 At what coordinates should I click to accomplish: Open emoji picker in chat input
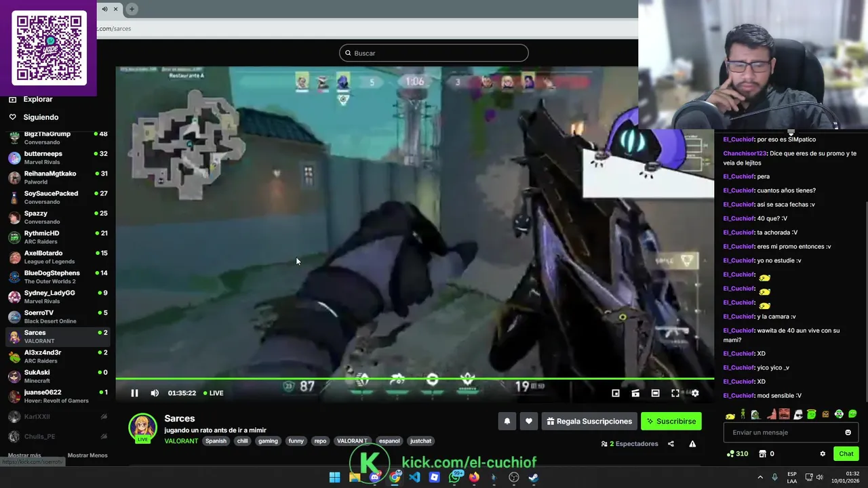[848, 432]
